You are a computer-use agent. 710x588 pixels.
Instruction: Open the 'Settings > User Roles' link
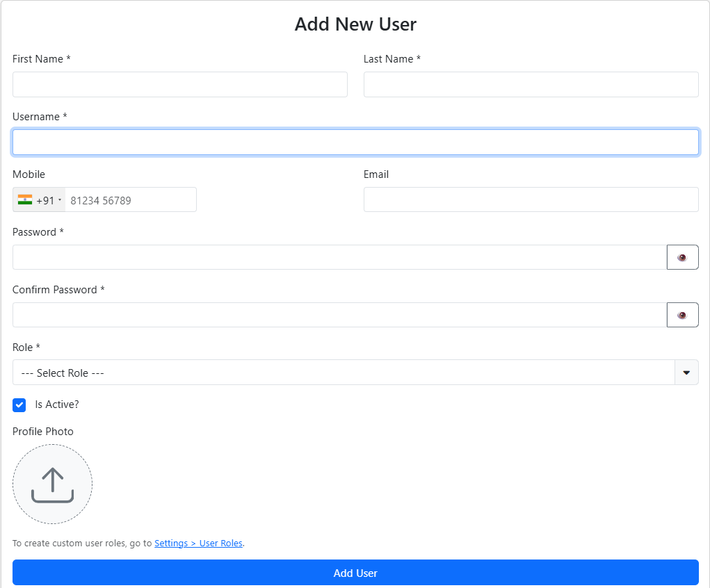[x=198, y=543]
